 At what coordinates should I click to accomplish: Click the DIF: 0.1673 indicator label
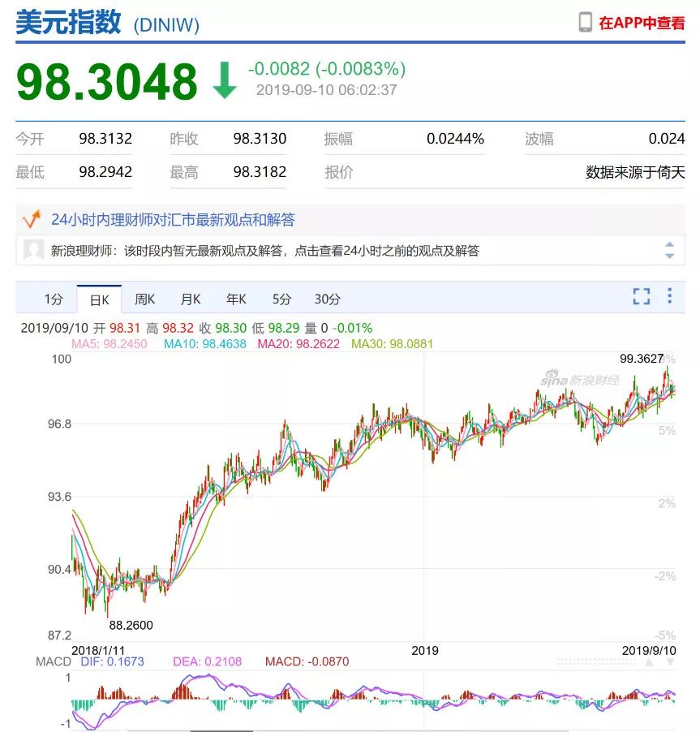[112, 661]
